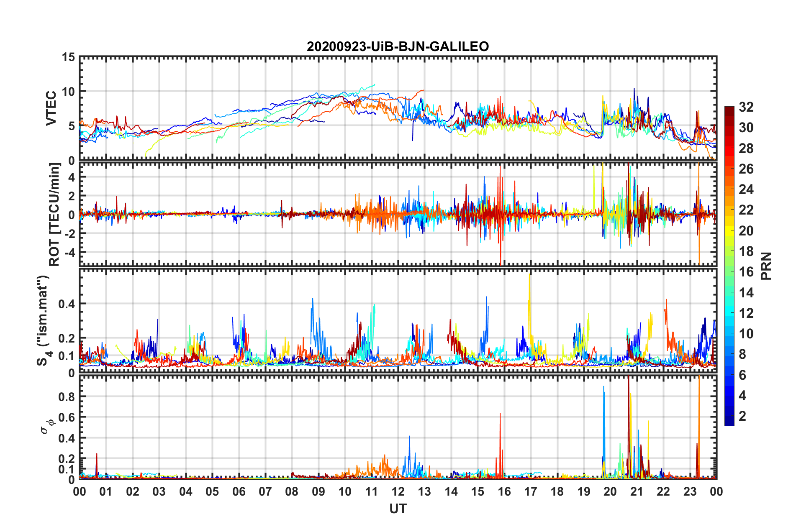This screenshot has width=796, height=532.
Task: Click colorbar tick label "16"
Action: pos(746,272)
